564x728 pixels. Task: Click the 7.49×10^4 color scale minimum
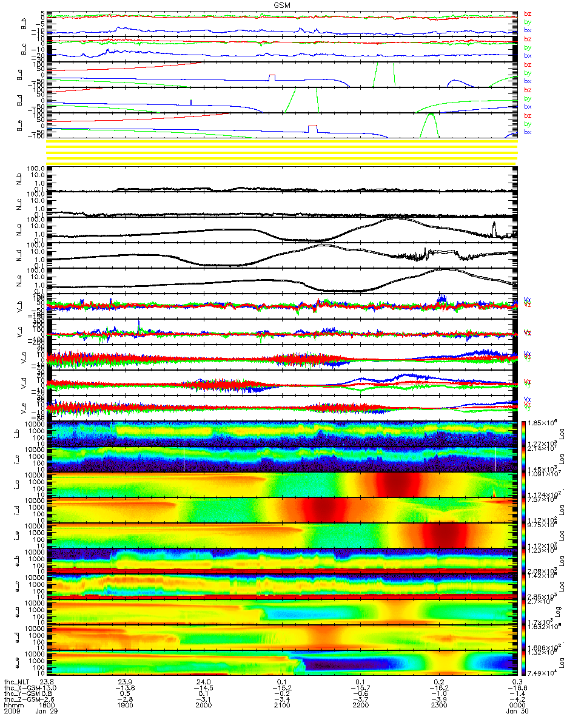click(x=541, y=673)
